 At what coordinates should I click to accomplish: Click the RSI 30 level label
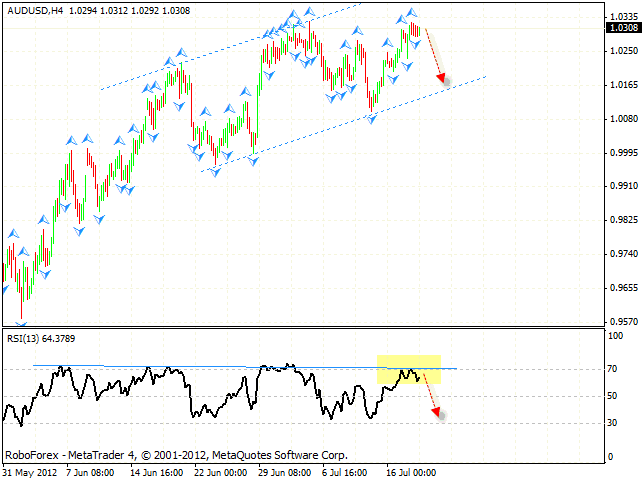pos(615,423)
